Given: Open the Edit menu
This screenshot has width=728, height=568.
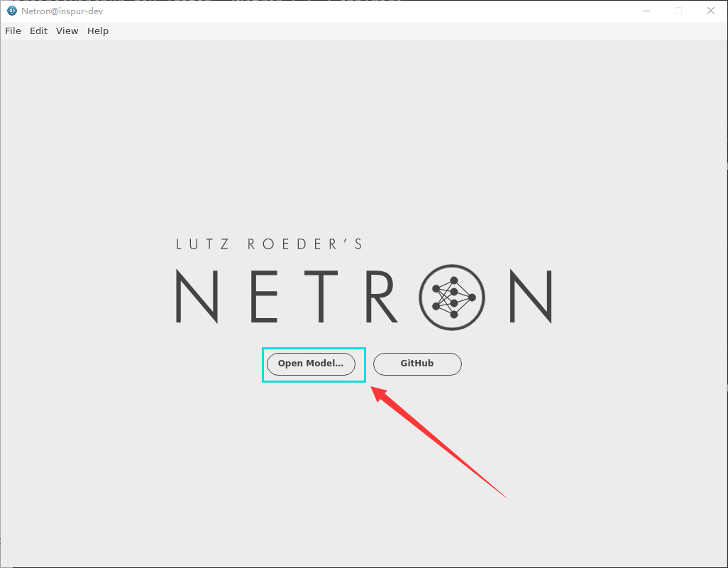Looking at the screenshot, I should coord(38,31).
